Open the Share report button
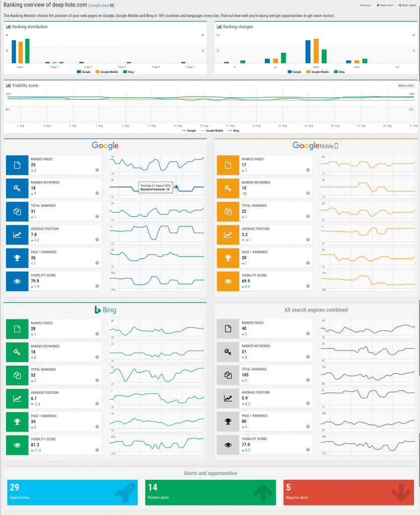The height and width of the screenshot is (515, 420). tap(407, 5)
